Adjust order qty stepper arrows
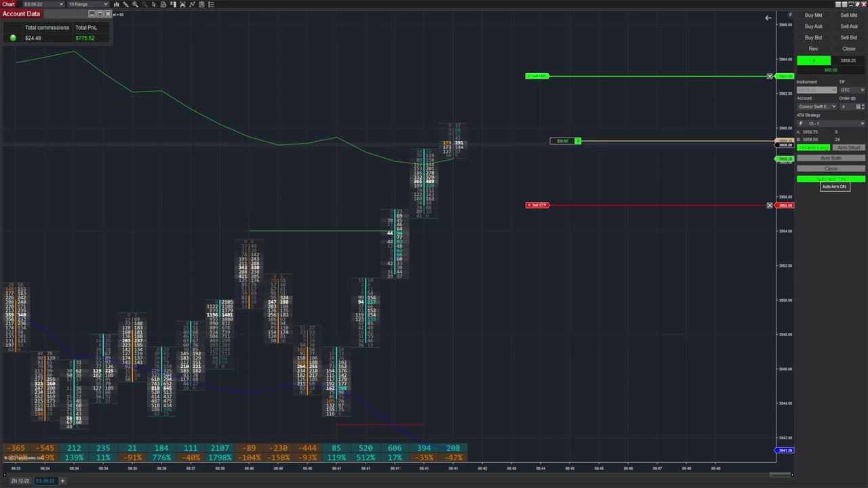This screenshot has width=868, height=488. pyautogui.click(x=863, y=106)
